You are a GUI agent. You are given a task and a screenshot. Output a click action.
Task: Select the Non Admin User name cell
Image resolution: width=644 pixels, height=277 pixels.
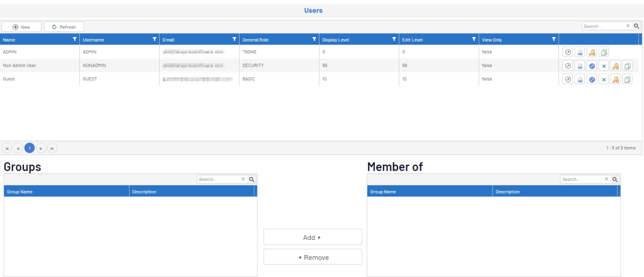point(40,66)
